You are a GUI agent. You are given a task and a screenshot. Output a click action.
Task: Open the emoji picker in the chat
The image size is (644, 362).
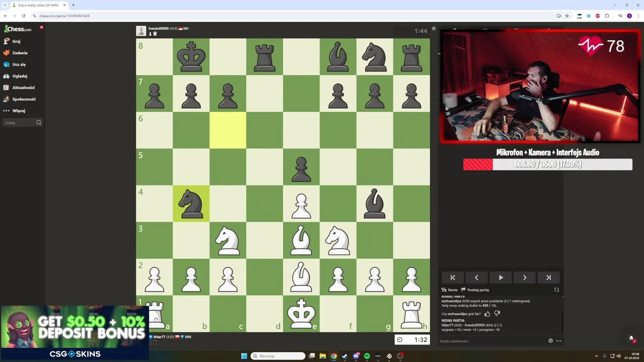pyautogui.click(x=550, y=341)
